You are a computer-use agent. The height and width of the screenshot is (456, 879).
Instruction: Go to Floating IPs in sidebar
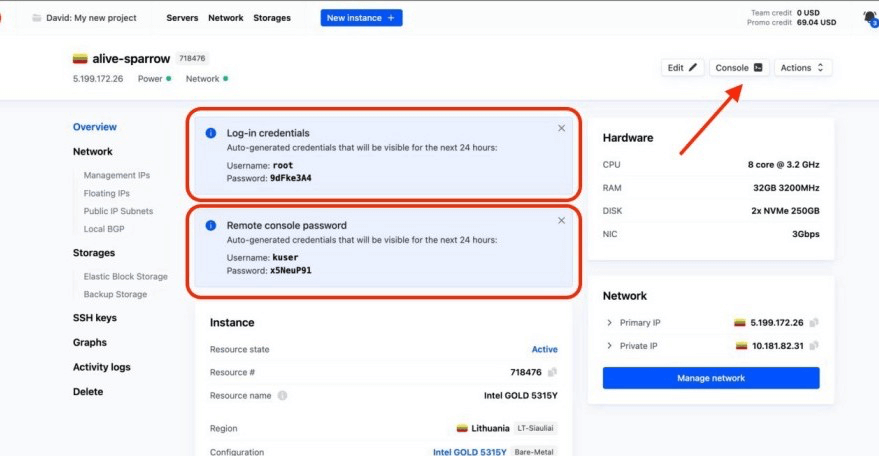coord(106,193)
